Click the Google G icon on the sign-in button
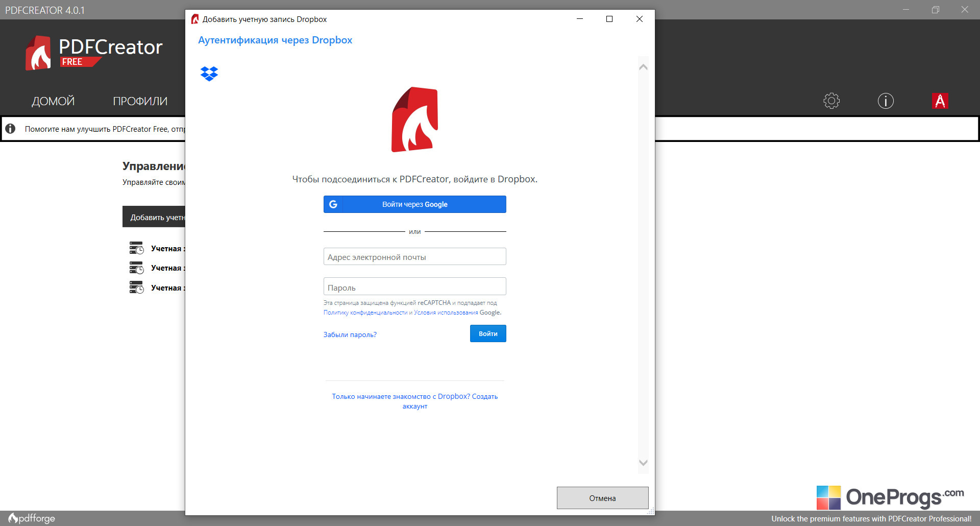The image size is (980, 526). (x=333, y=204)
